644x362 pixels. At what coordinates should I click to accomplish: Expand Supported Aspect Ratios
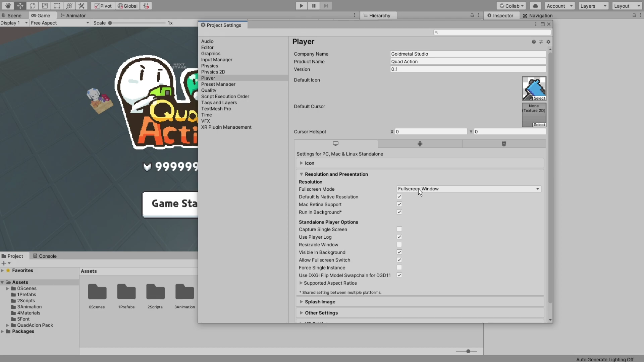(330, 283)
